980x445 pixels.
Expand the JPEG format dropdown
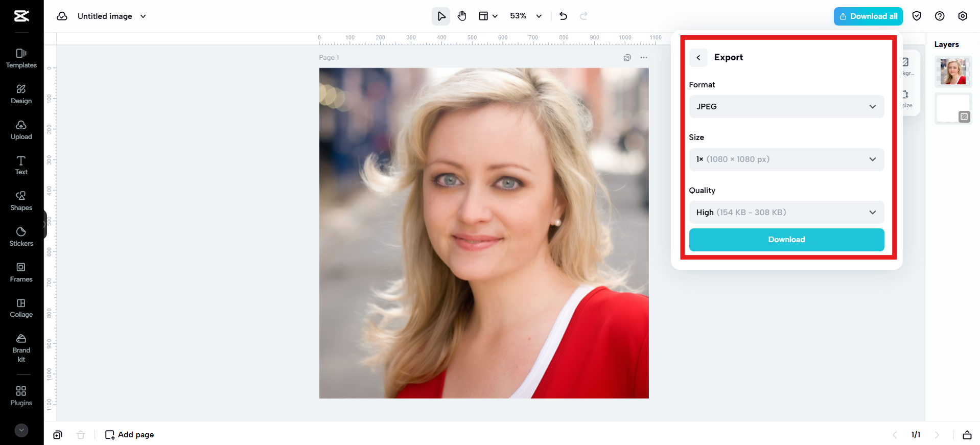[786, 107]
